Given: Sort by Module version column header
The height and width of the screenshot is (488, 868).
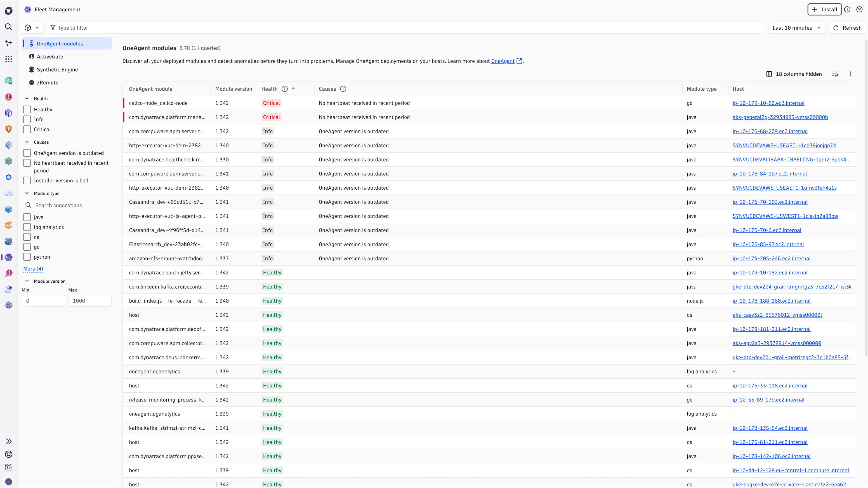Looking at the screenshot, I should (234, 89).
